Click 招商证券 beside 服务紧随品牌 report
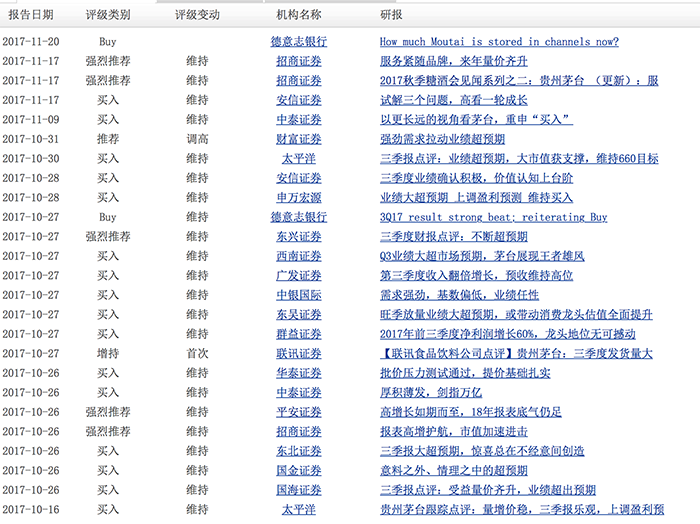 (299, 61)
